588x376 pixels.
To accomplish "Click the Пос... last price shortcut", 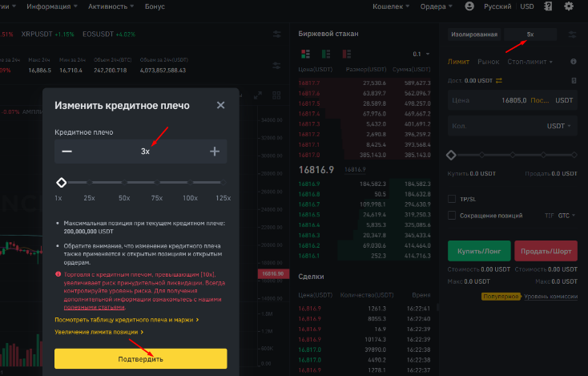I will pyautogui.click(x=540, y=100).
